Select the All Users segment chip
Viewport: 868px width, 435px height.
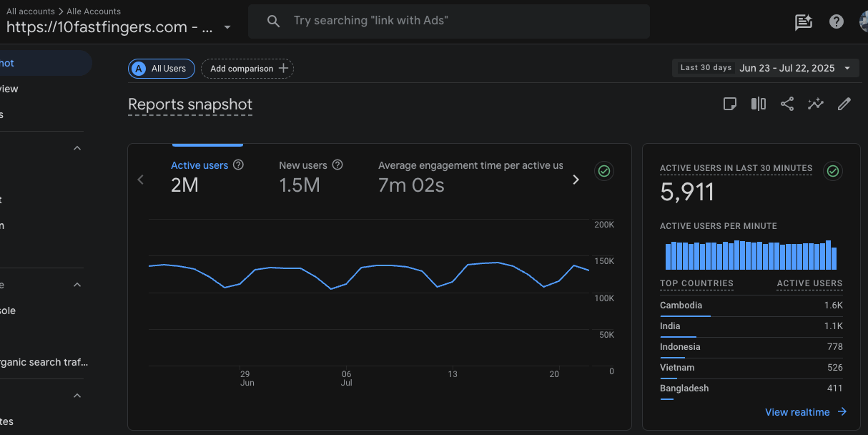[x=162, y=69]
